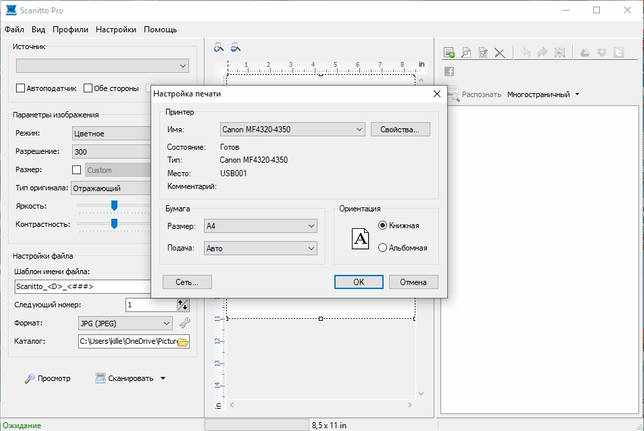The width and height of the screenshot is (644, 431).
Task: Click the Шаблон имени файла input field
Action: [83, 286]
